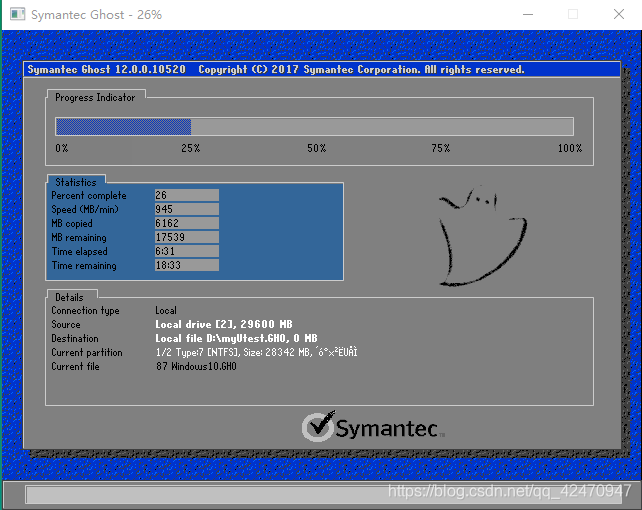This screenshot has height=510, width=642.
Task: Click the Source value Local drive [2]
Action: (x=195, y=324)
